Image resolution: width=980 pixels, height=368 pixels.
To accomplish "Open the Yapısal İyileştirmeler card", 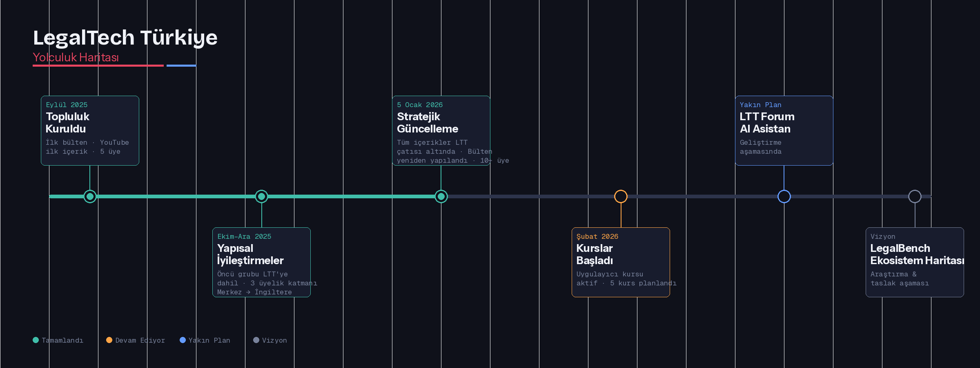I will coord(261,262).
